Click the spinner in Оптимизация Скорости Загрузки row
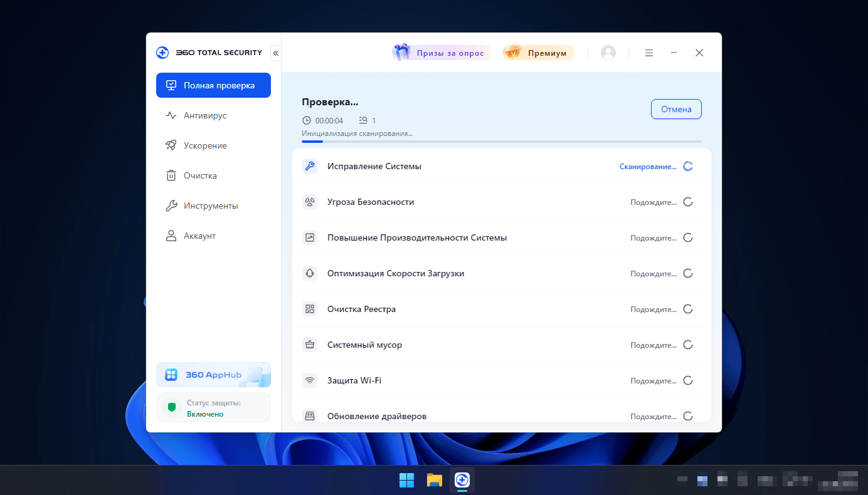This screenshot has width=868, height=495. click(688, 273)
